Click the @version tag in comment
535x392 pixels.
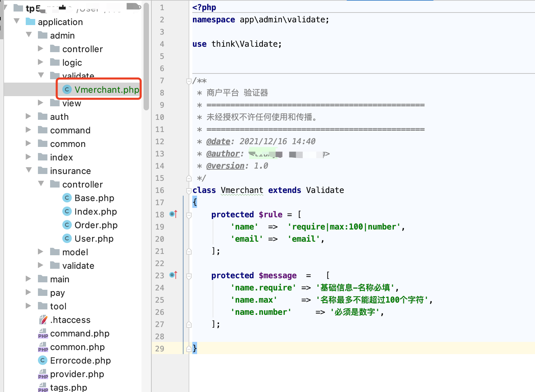click(226, 166)
